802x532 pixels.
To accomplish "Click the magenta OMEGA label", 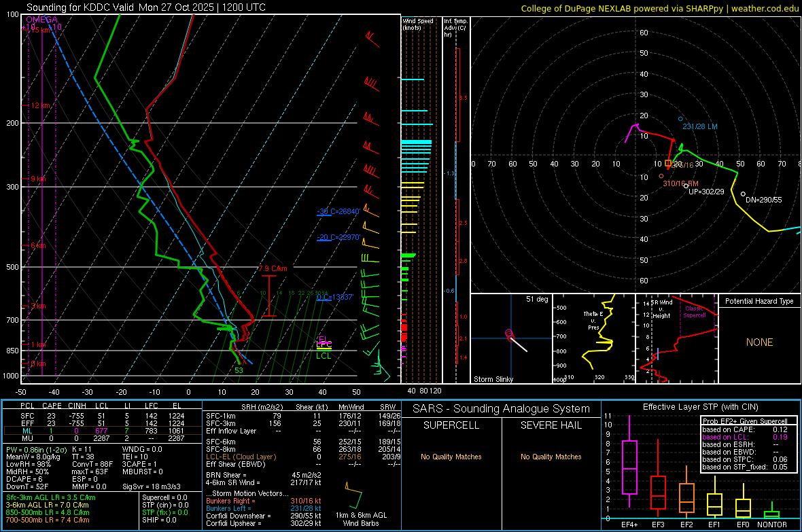I will [41, 20].
